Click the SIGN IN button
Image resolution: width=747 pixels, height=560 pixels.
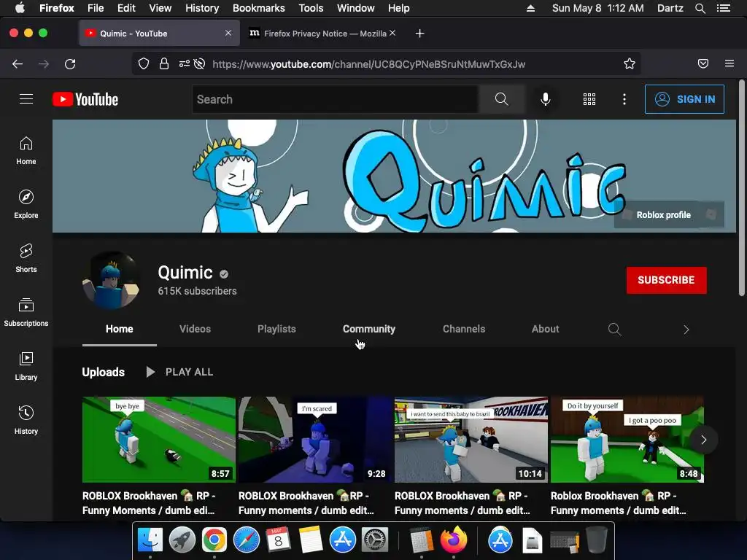(684, 99)
